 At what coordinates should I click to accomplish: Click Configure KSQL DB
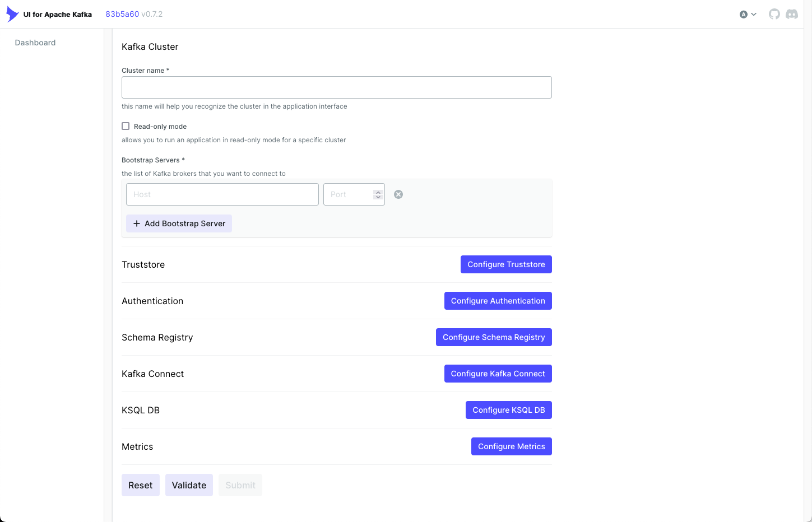click(509, 410)
